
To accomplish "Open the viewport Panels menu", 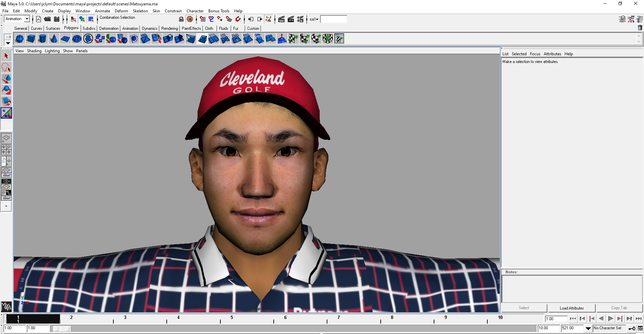I will tap(82, 51).
